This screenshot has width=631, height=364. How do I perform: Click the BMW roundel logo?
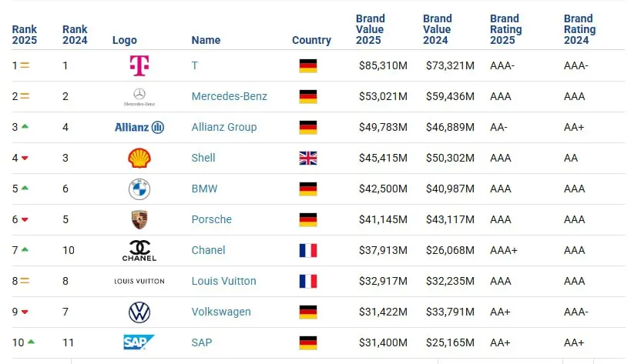point(139,189)
